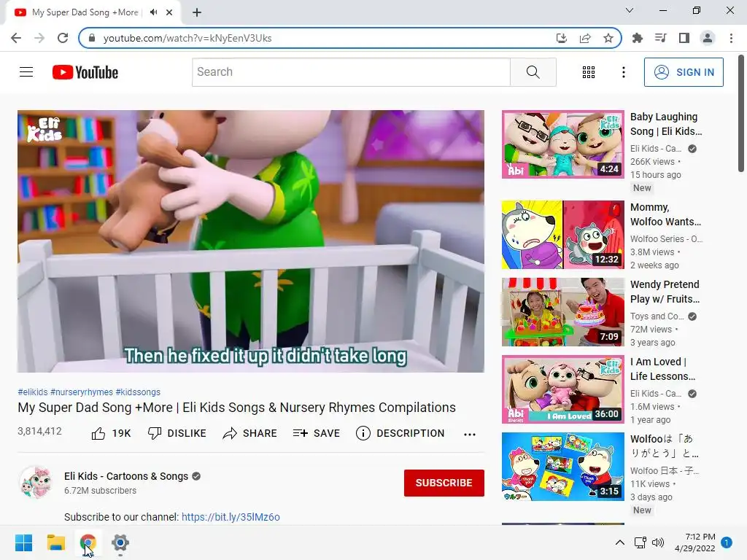Click the search magnifier button
This screenshot has width=747, height=560.
point(533,72)
